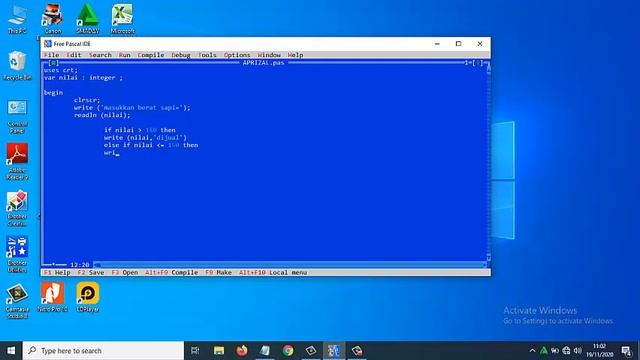Click Alt+F9 Compile in status bar
Viewport: 640px width, 360px height.
[171, 272]
